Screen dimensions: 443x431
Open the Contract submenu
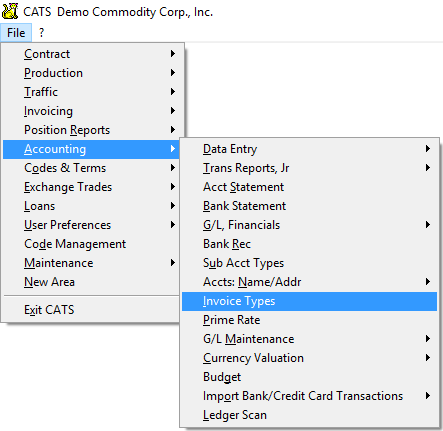pos(91,54)
